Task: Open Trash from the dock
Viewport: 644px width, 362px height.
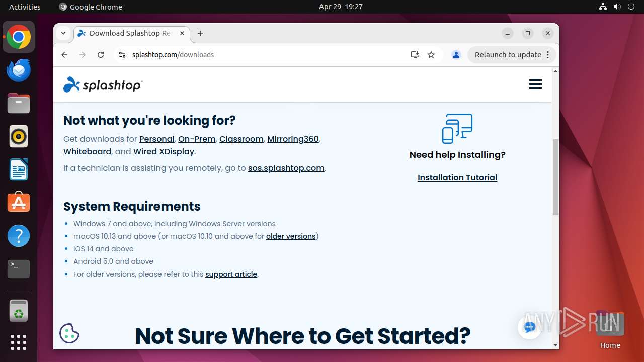Action: [x=19, y=311]
